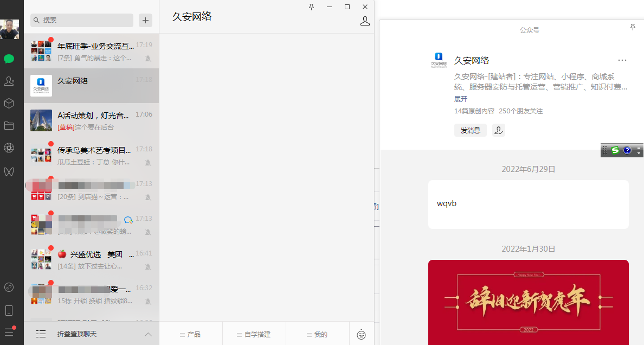This screenshot has width=644, height=345.
Task: Click the list icon beside 折叠置顶聊天
Action: [x=41, y=334]
